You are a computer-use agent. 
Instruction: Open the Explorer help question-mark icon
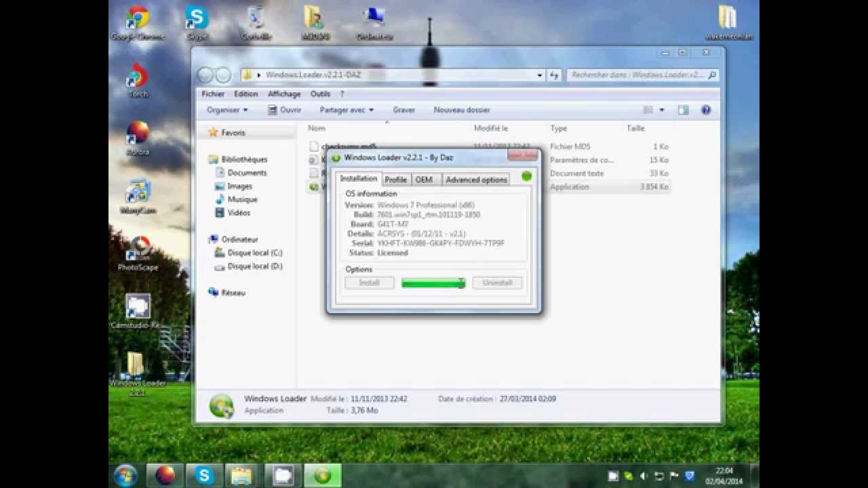pos(705,110)
